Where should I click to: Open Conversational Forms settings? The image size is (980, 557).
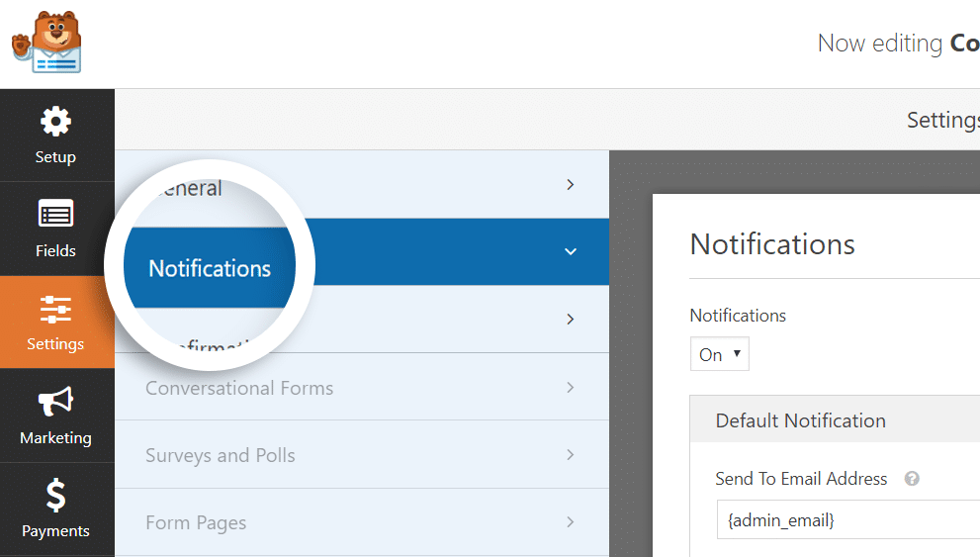[x=362, y=387]
